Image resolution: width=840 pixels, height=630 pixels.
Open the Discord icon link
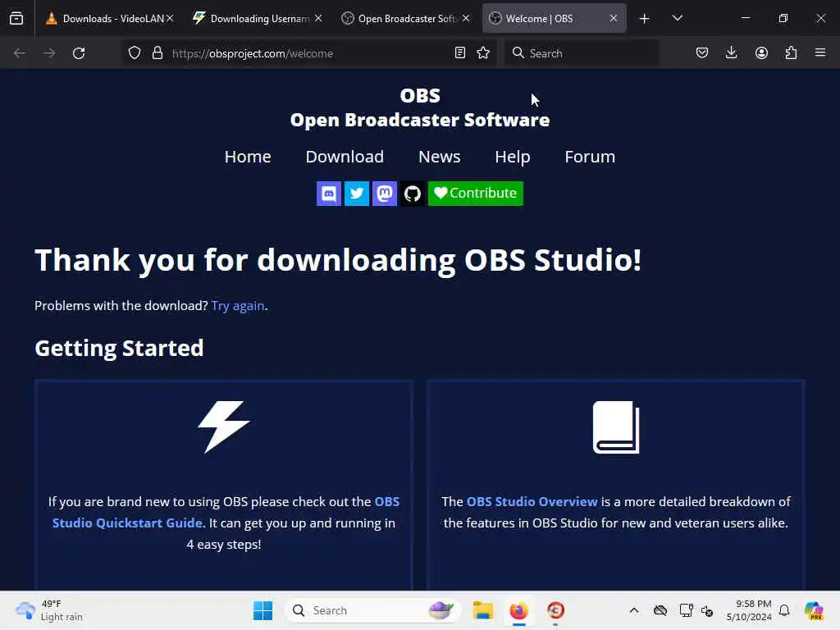coord(329,194)
